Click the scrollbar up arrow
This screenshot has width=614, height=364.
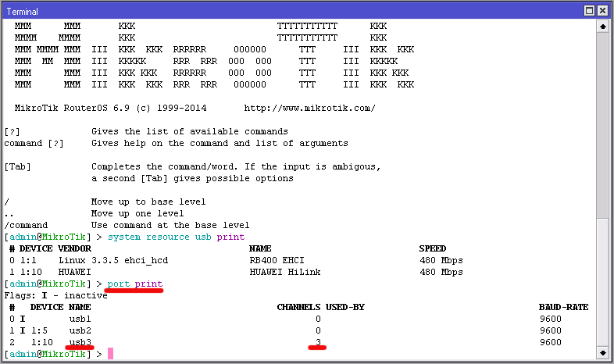[602, 27]
